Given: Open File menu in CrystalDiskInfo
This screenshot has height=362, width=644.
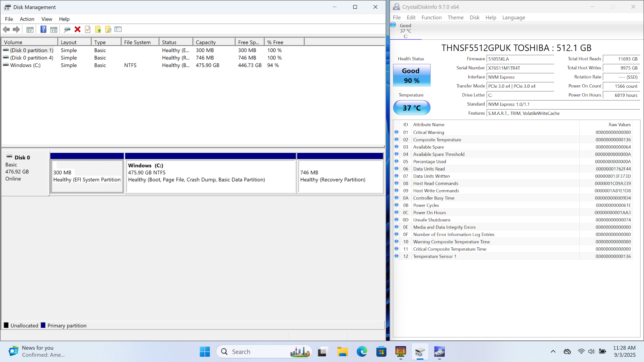Looking at the screenshot, I should 397,18.
